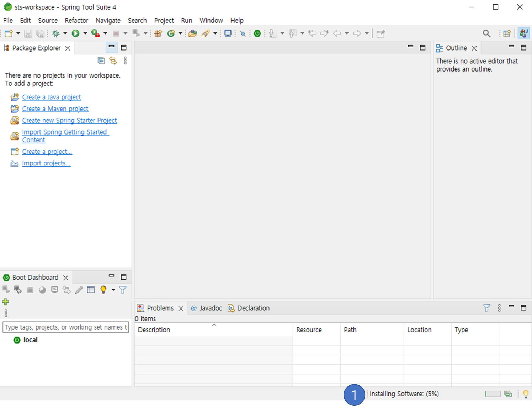This screenshot has width=532, height=411.
Task: Click the New Java Class green C icon
Action: 171,33
